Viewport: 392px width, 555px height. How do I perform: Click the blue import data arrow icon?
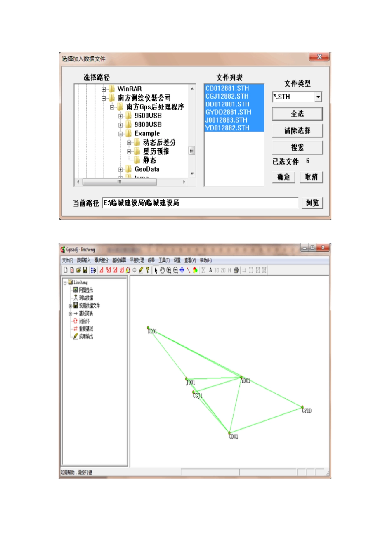pos(93,270)
